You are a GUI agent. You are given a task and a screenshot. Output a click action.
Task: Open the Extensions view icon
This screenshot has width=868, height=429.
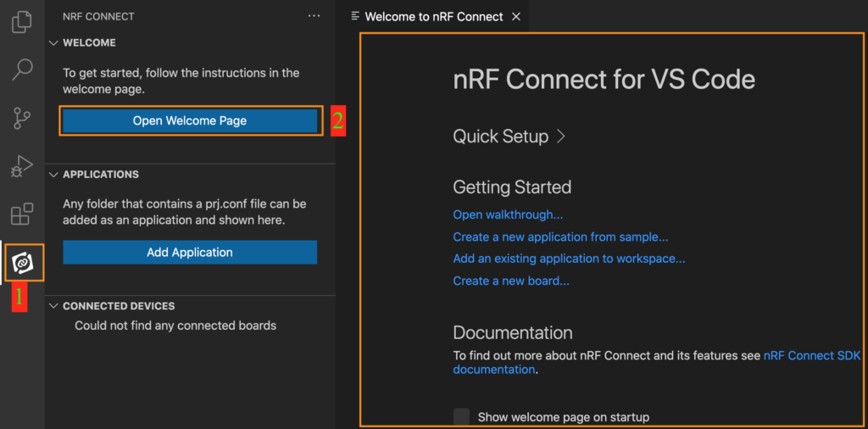click(22, 214)
